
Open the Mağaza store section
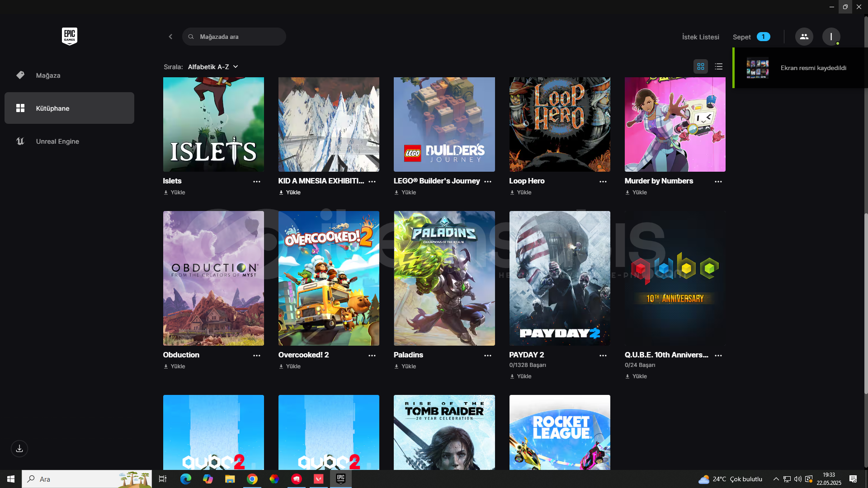tap(69, 75)
